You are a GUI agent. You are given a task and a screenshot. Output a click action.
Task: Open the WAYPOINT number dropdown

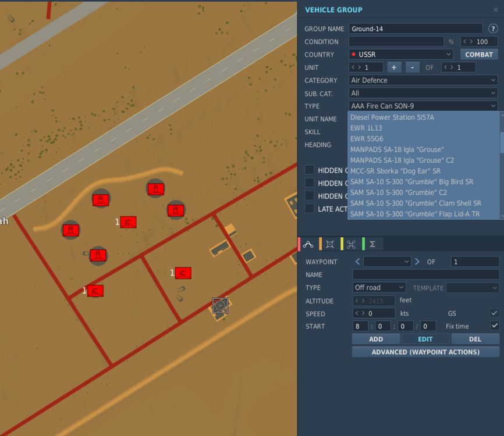387,262
